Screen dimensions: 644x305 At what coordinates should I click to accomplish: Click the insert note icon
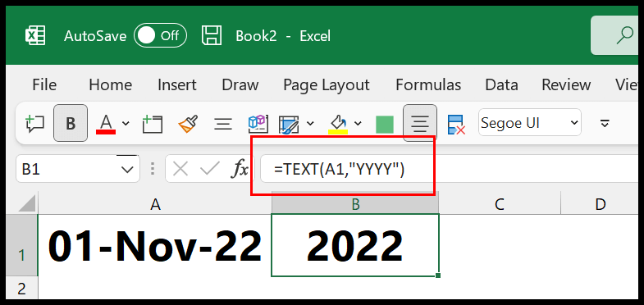(x=153, y=124)
